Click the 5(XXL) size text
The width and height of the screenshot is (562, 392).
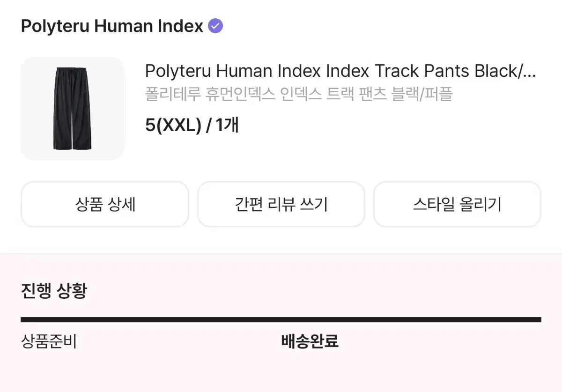(173, 125)
